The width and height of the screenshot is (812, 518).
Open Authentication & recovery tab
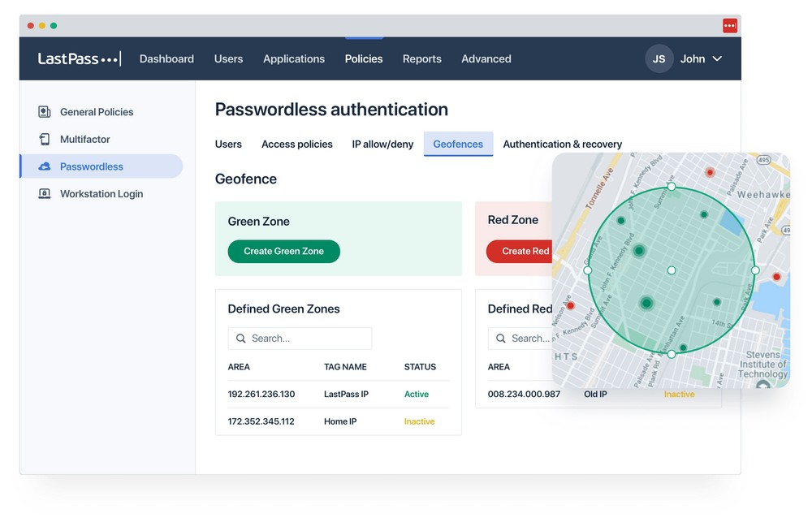pyautogui.click(x=562, y=144)
